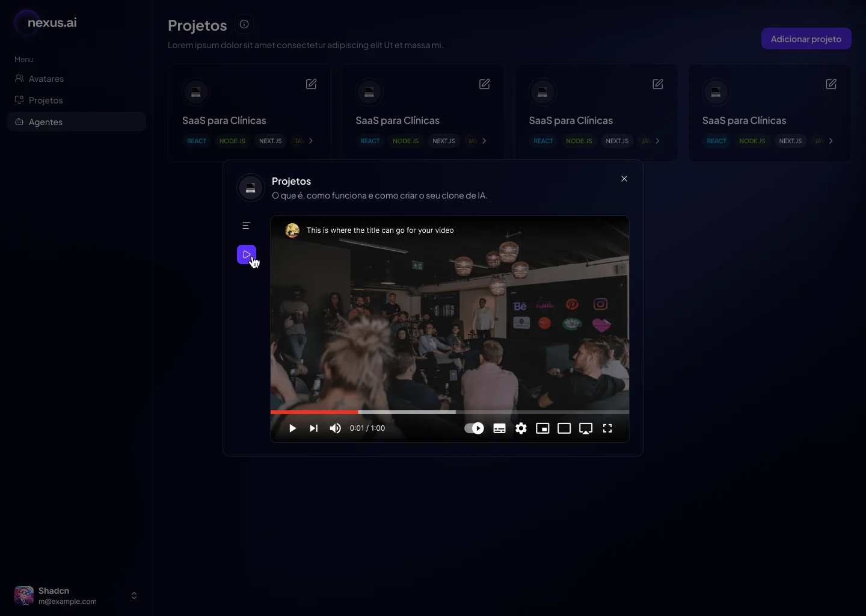Open Avatares in the sidebar menu
This screenshot has width=866, height=616.
pyautogui.click(x=46, y=79)
